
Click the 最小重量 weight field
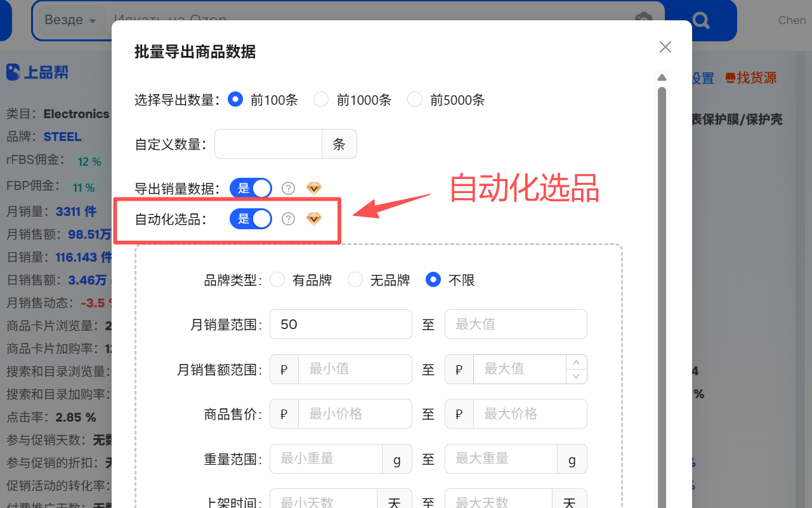tap(326, 458)
